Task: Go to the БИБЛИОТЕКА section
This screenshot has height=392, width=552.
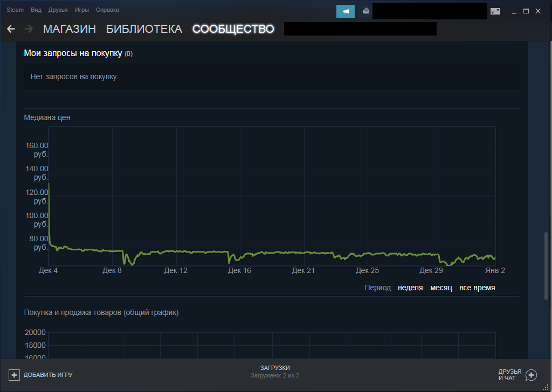Action: coord(144,29)
